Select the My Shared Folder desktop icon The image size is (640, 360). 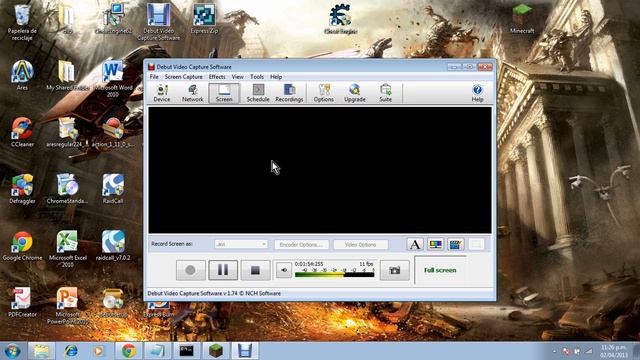coord(67,76)
